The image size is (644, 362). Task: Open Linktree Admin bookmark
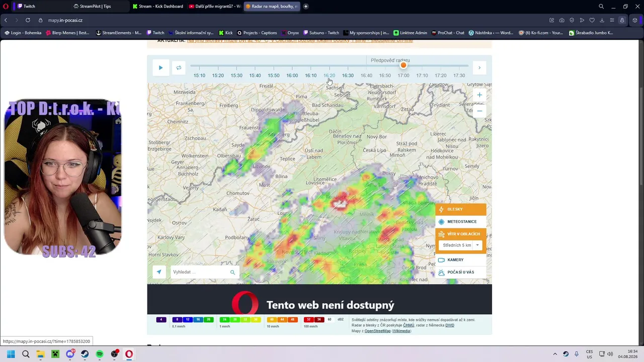pos(410,33)
